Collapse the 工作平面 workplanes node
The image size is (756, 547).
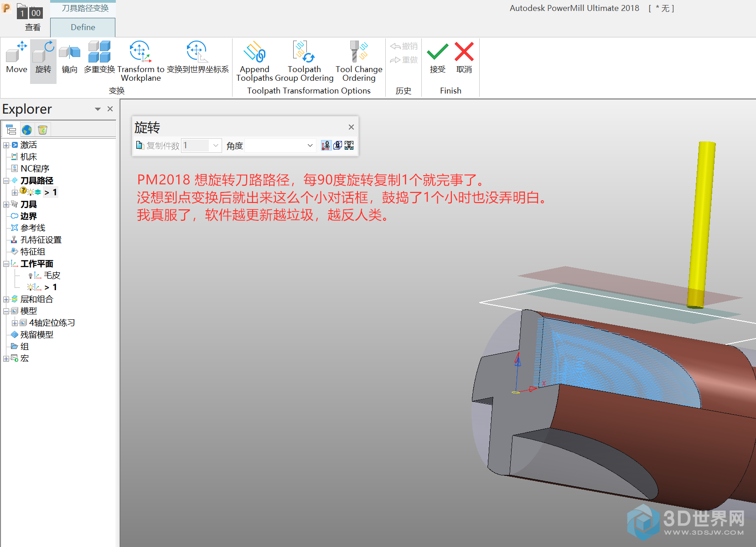tap(6, 264)
